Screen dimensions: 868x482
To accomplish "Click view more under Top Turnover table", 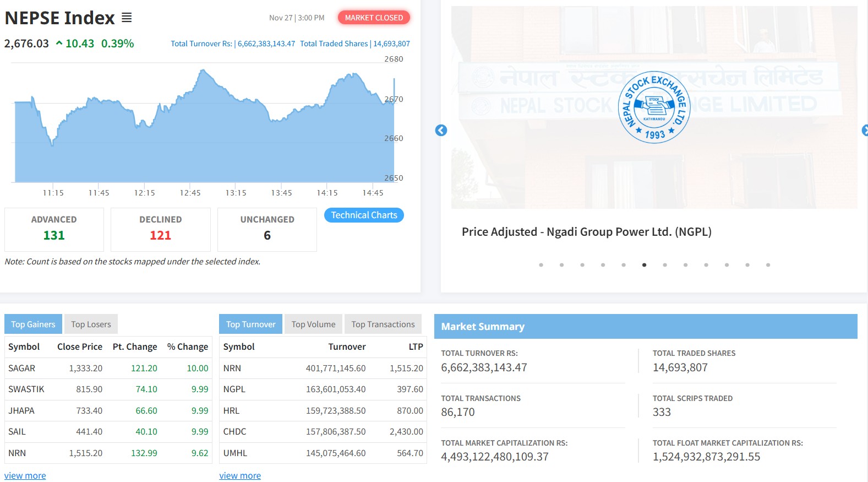I will [240, 475].
